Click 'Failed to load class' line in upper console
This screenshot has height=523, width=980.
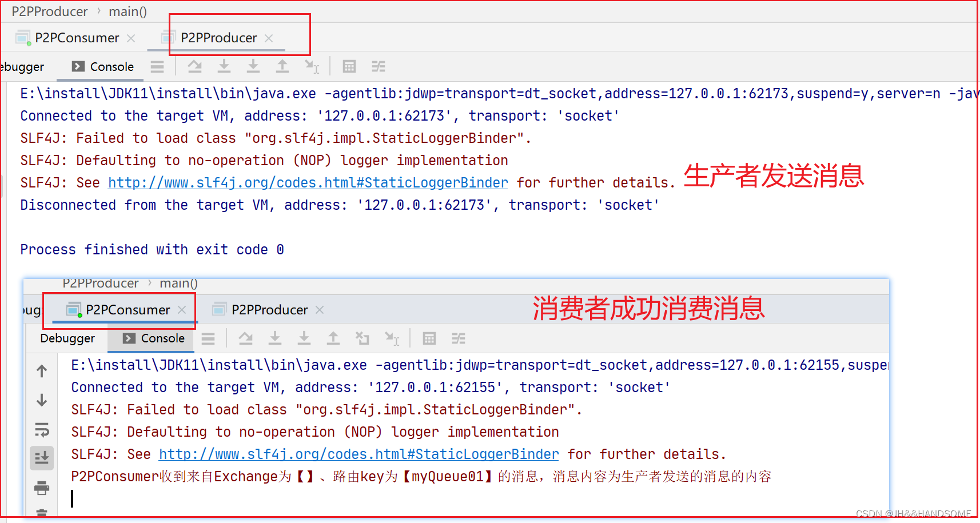276,138
